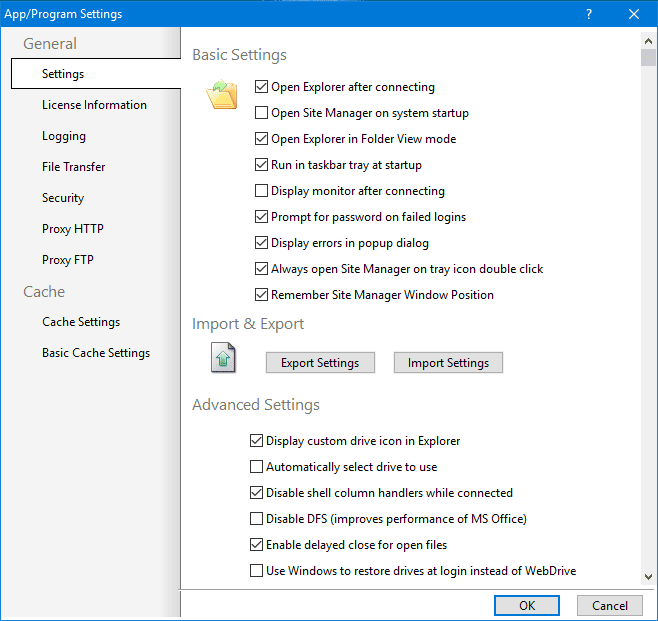Screen dimensions: 658x621
Task: Click the vertical scrollbar thumb
Action: click(x=648, y=57)
